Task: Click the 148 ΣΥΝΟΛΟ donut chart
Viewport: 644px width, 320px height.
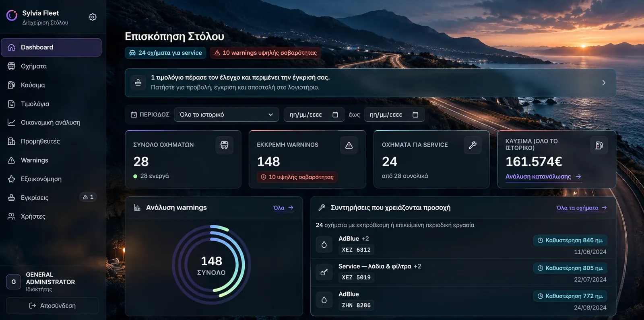Action: pos(211,265)
